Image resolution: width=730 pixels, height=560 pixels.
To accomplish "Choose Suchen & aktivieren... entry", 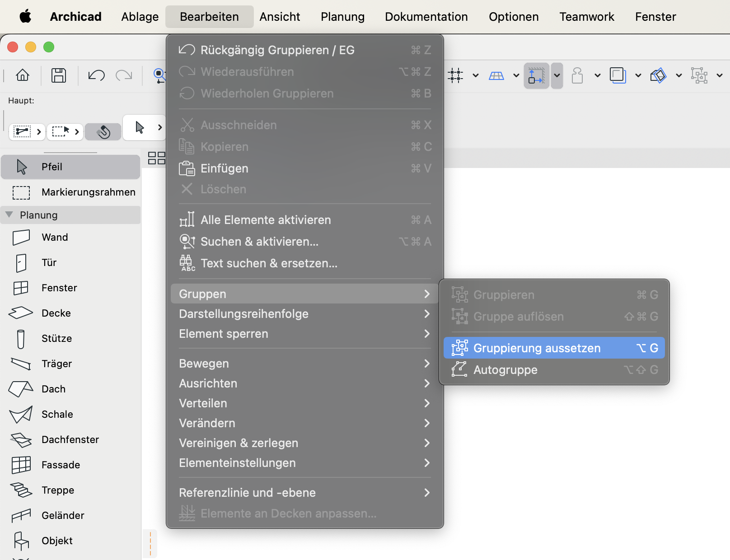I will click(x=304, y=242).
